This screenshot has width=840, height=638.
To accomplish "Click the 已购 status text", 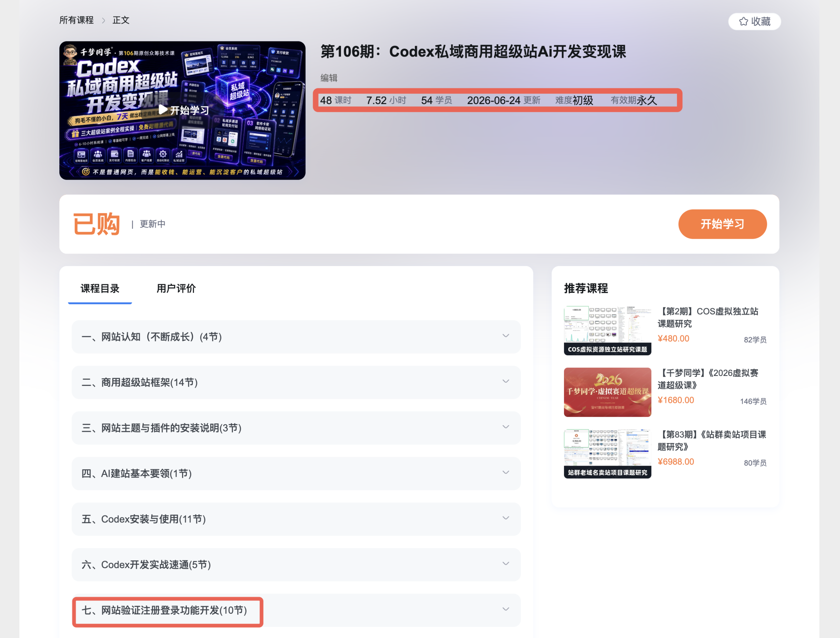I will coord(96,224).
